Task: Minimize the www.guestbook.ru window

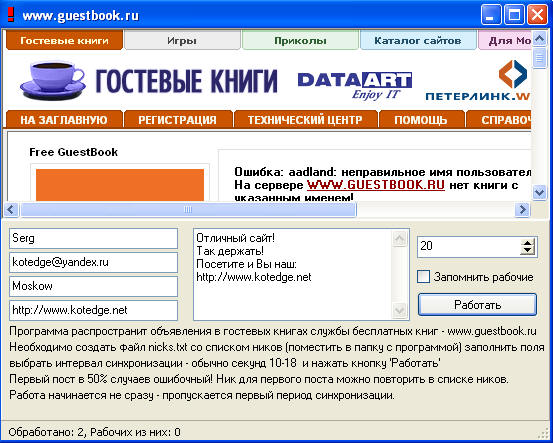Action: [x=491, y=15]
